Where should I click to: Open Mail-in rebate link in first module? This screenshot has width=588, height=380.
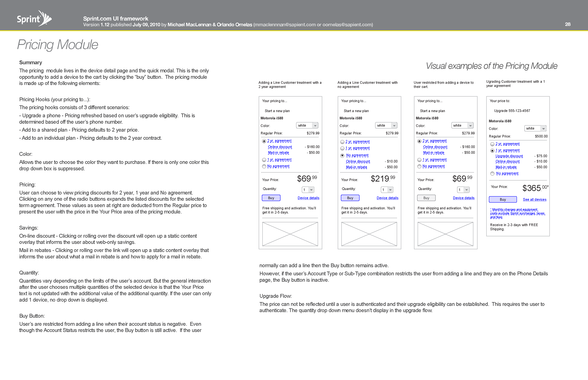(x=278, y=153)
